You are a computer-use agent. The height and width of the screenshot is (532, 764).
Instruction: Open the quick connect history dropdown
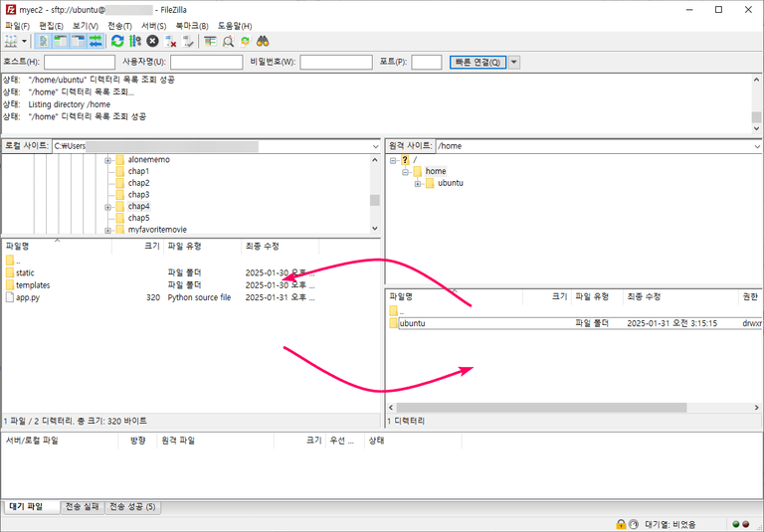[x=513, y=62]
